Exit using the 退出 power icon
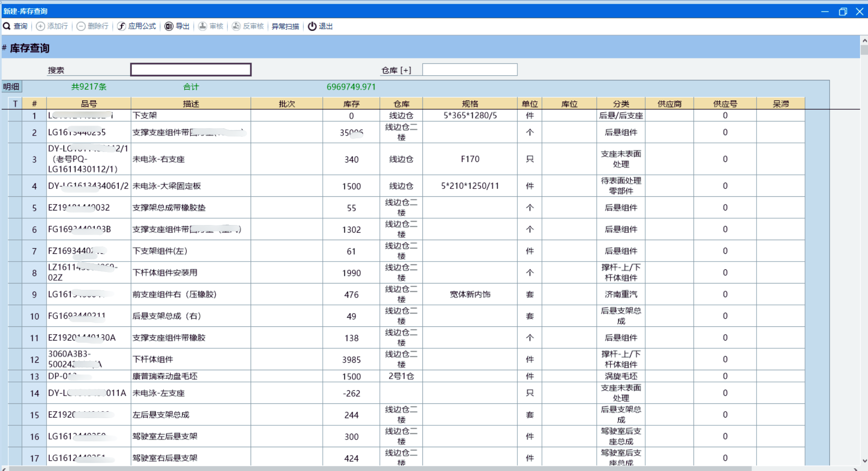This screenshot has width=868, height=471. tap(312, 26)
